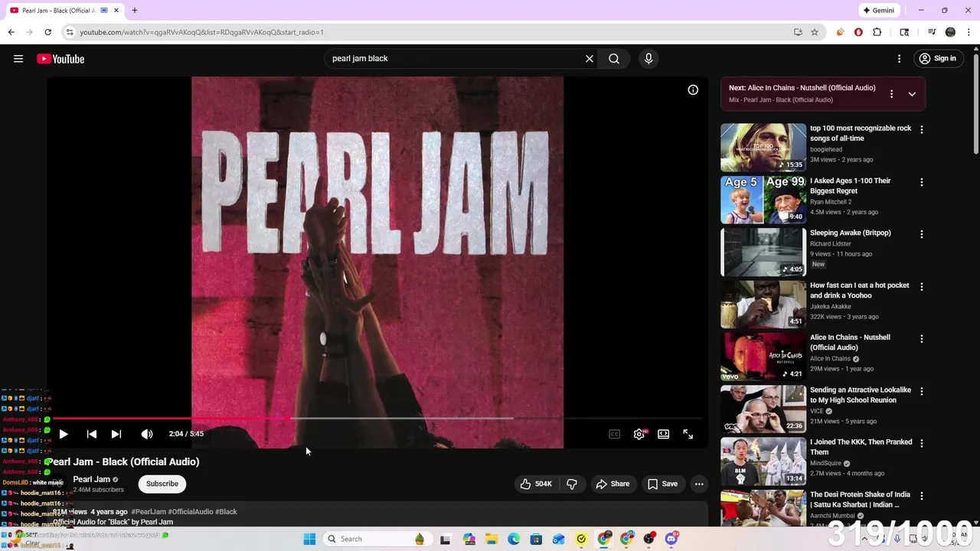Image resolution: width=980 pixels, height=551 pixels.
Task: Open 'I Asked Ages 1-100 Their Biggest Regret' title
Action: click(851, 186)
